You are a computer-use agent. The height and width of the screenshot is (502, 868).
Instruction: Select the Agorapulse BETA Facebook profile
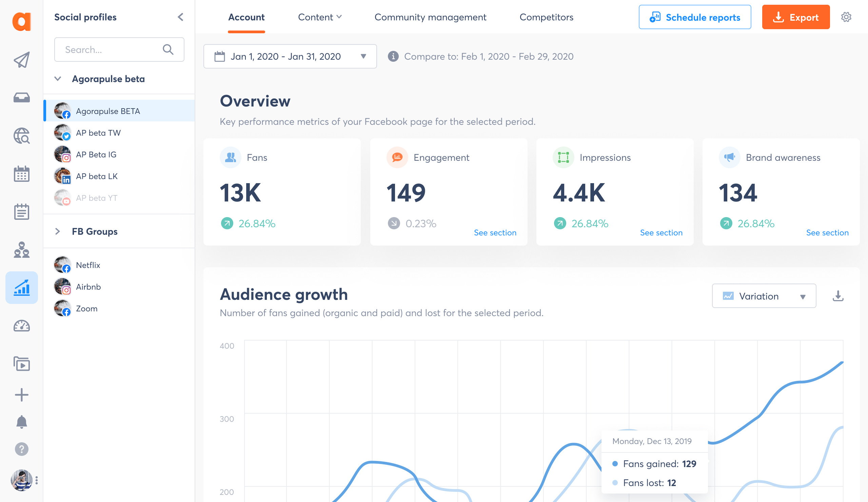click(x=108, y=111)
